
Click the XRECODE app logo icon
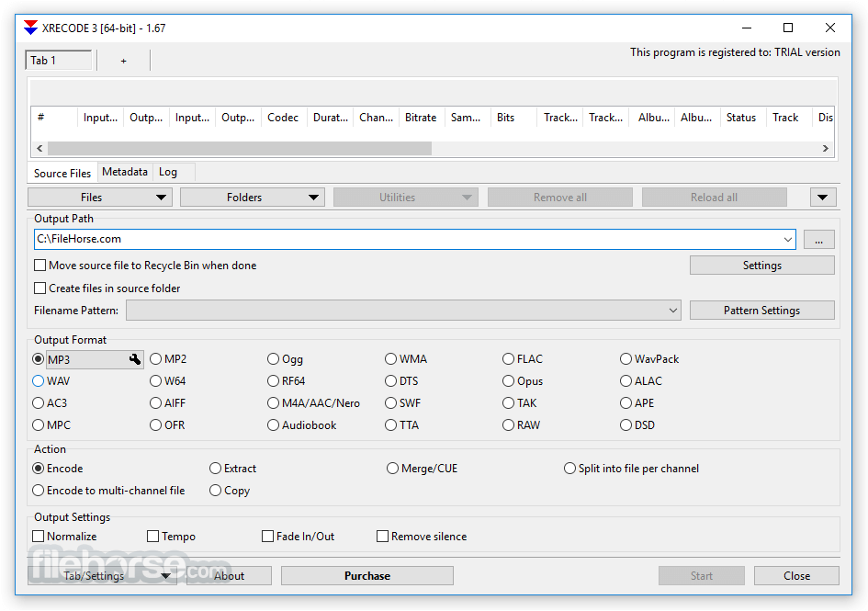(31, 28)
